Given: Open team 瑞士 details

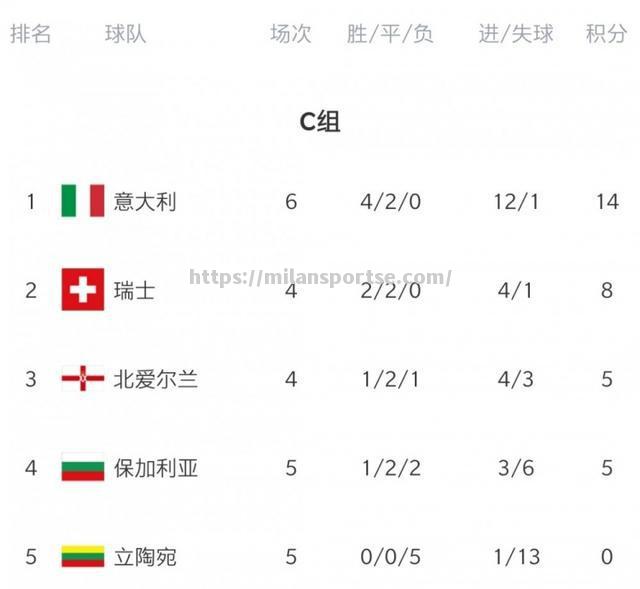Looking at the screenshot, I should (x=134, y=291).
